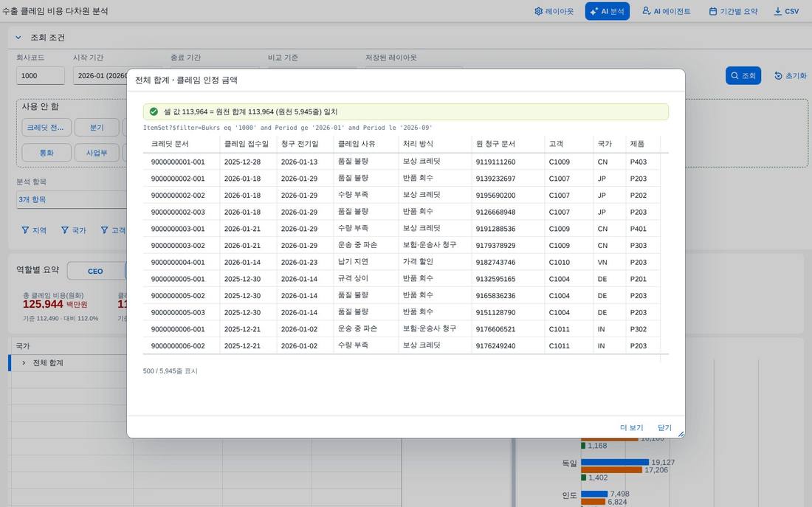Click the AI 분석 sparkle button
This screenshot has width=812, height=507.
pyautogui.click(x=607, y=11)
